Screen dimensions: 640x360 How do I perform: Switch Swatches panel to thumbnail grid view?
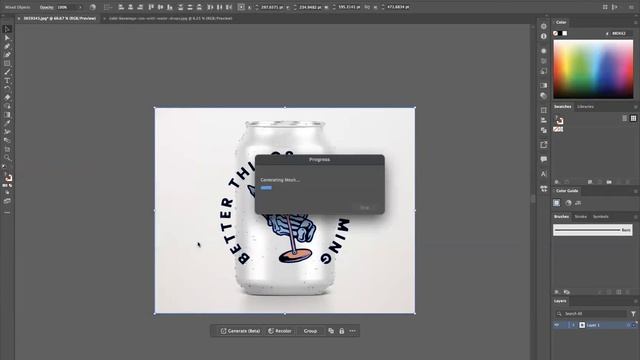[x=633, y=118]
